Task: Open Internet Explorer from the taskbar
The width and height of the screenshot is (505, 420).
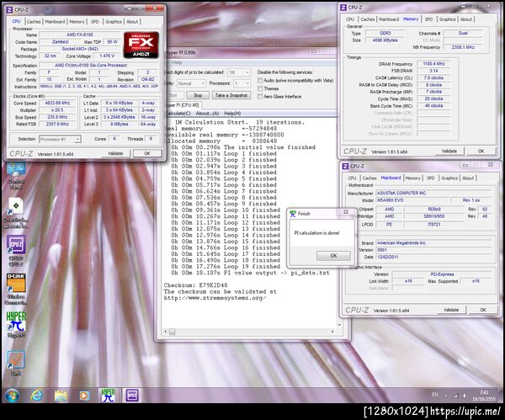Action: pyautogui.click(x=36, y=395)
